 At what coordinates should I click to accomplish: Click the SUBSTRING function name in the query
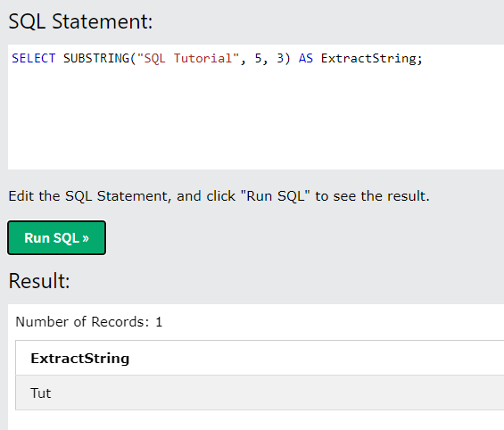tap(96, 59)
